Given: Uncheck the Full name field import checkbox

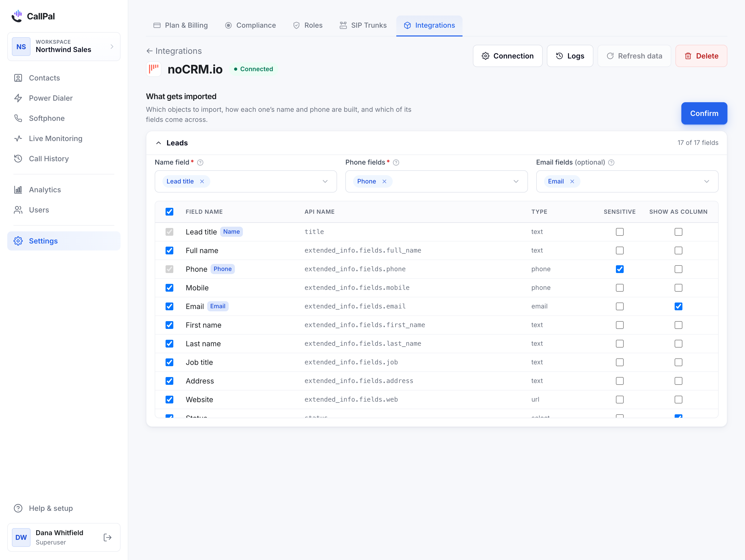Looking at the screenshot, I should point(169,250).
